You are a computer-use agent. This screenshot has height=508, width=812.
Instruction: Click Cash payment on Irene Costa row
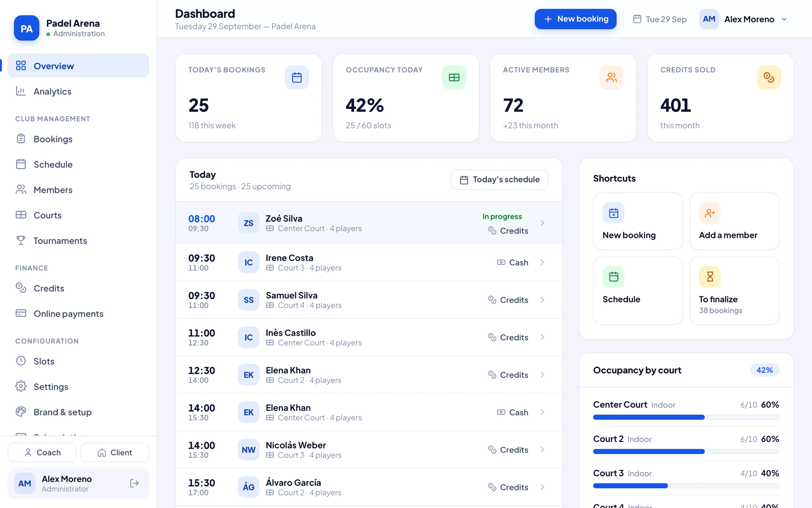coord(512,262)
